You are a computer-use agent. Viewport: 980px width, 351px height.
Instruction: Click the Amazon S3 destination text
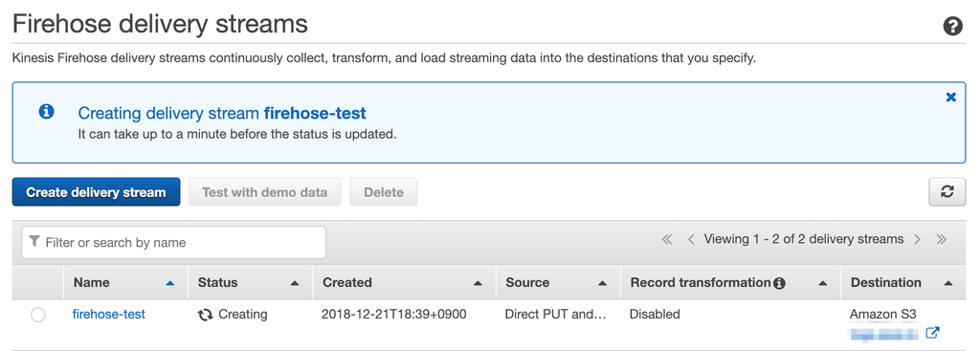[883, 314]
